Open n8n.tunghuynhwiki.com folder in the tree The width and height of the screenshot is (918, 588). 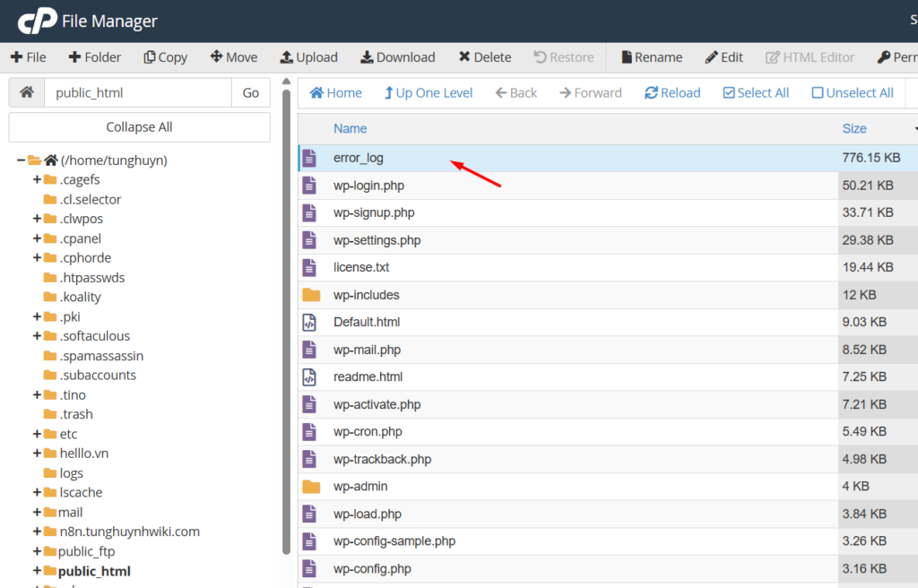(122, 532)
